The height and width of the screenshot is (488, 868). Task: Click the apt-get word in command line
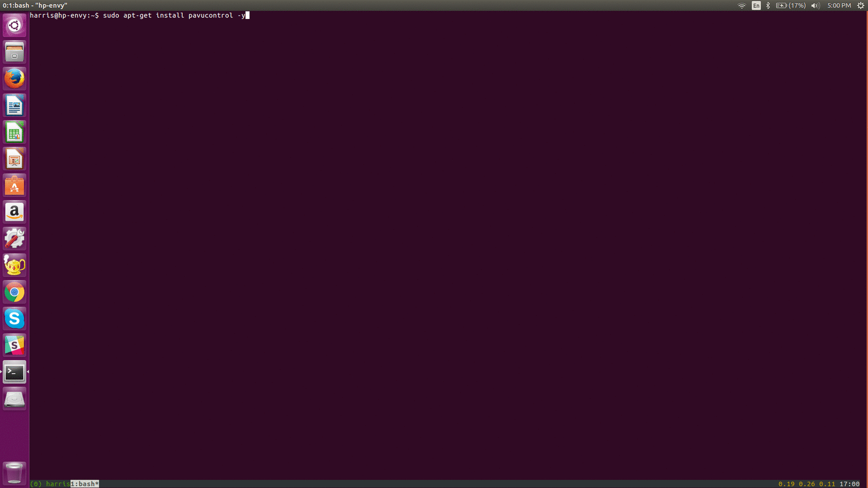click(137, 15)
